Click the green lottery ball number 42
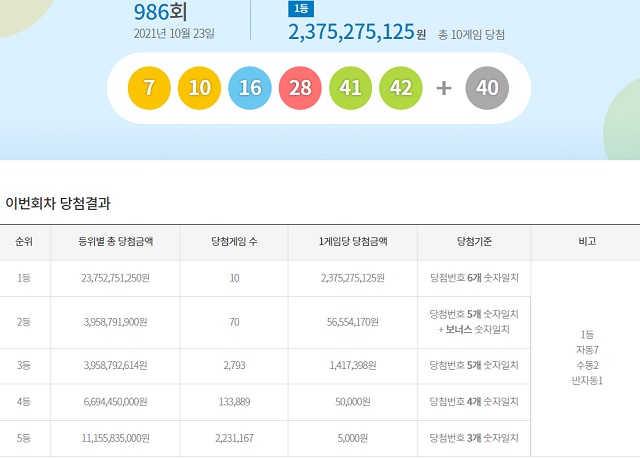 pyautogui.click(x=400, y=88)
